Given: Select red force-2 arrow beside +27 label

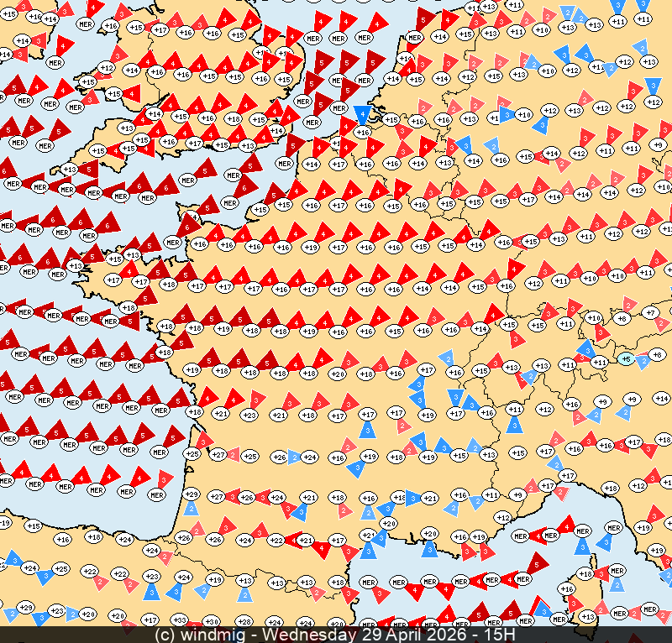Looking at the screenshot, I should [234, 455].
